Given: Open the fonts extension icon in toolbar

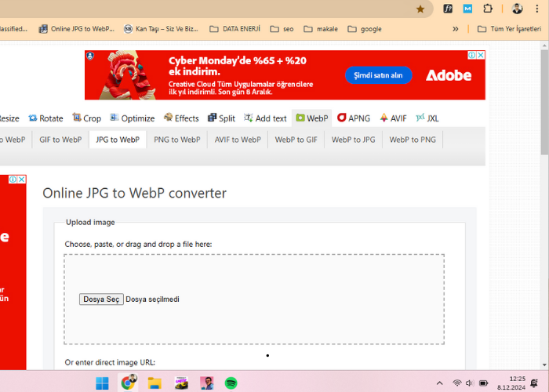Looking at the screenshot, I should coord(448,9).
